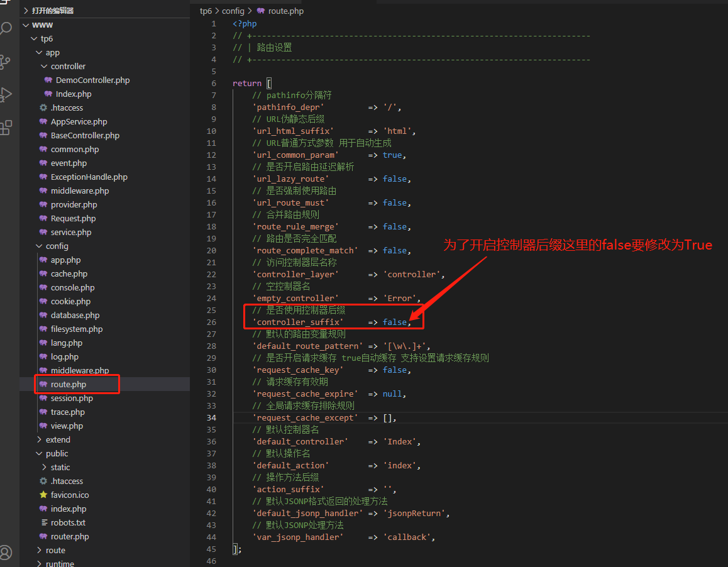Click star icon of favicon.ico

click(x=43, y=495)
